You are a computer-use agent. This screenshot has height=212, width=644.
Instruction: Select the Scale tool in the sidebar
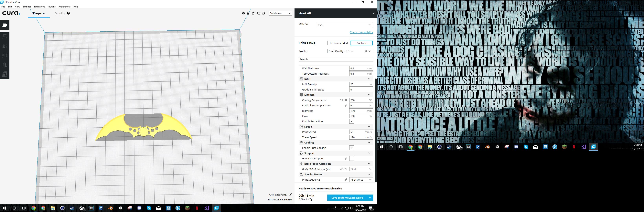[5, 46]
